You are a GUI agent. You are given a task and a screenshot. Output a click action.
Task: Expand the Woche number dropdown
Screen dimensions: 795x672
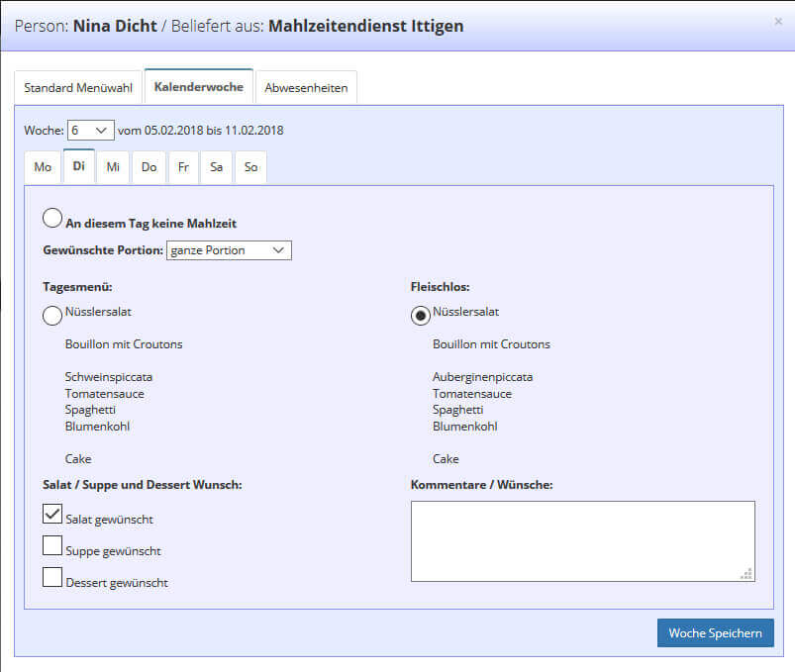pyautogui.click(x=90, y=130)
